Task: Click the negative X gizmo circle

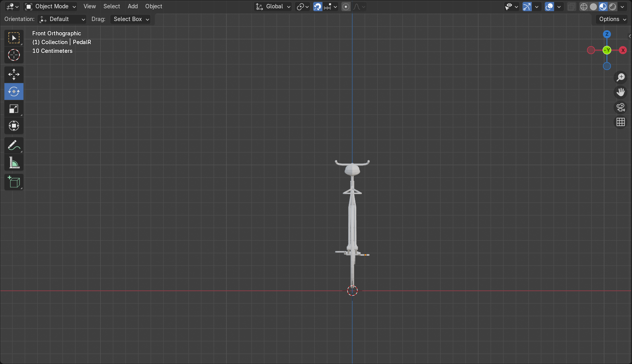Action: tap(591, 50)
